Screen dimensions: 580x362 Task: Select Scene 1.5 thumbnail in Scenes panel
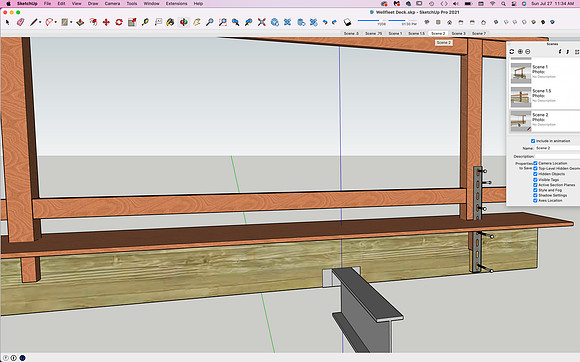coord(521,97)
